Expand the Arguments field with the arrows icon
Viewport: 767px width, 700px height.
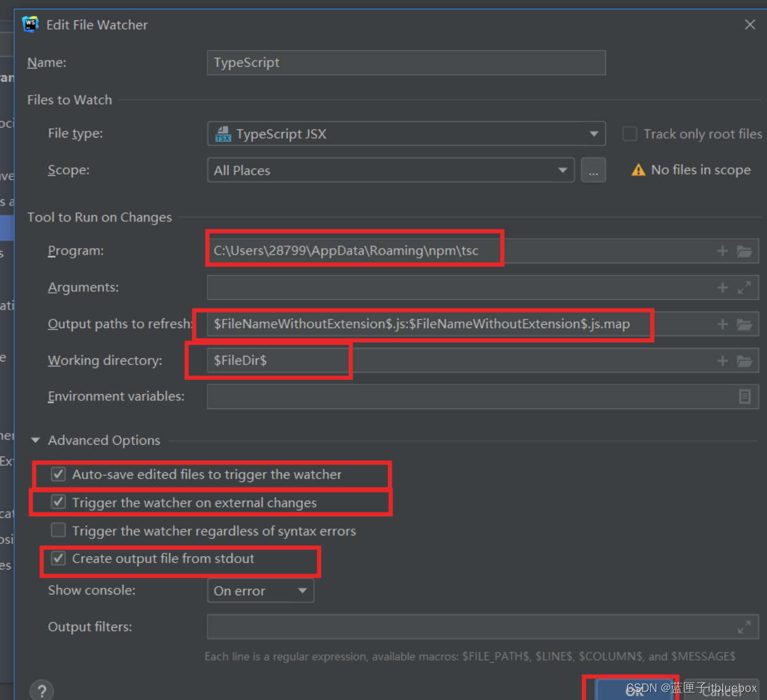pos(745,287)
